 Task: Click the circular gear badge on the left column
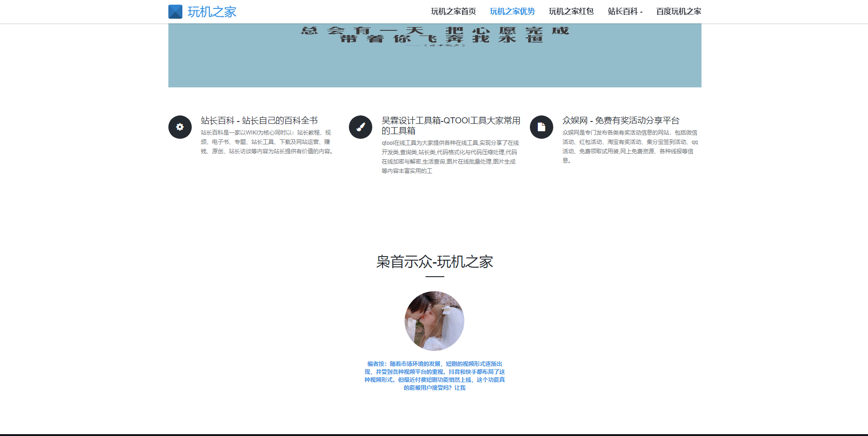(x=180, y=127)
